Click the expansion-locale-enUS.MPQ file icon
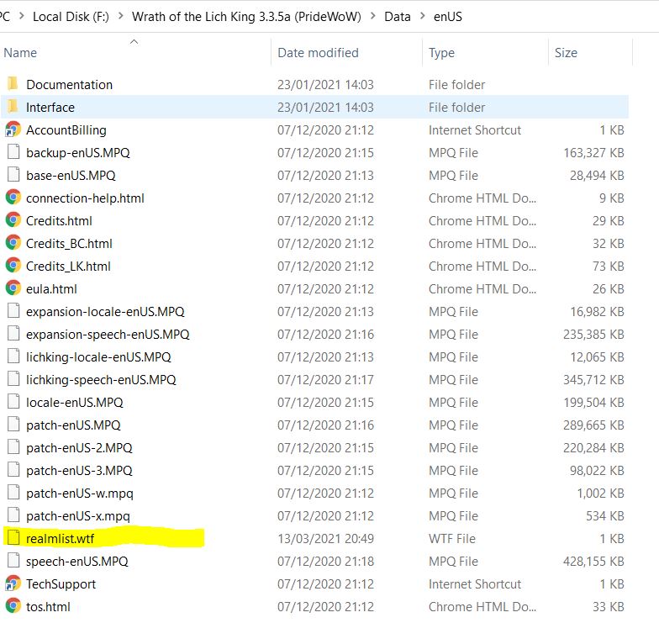 (x=13, y=311)
